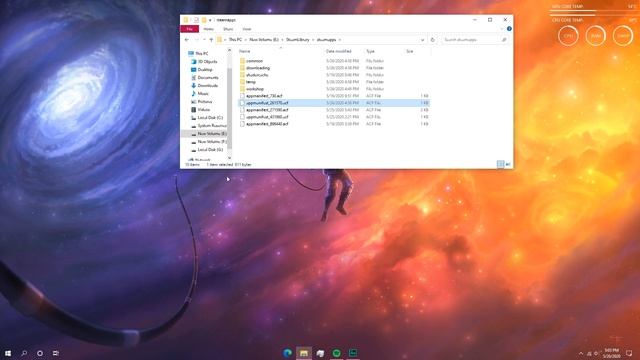The width and height of the screenshot is (640, 360).
Task: Show hidden system tray icons
Action: 581,353
